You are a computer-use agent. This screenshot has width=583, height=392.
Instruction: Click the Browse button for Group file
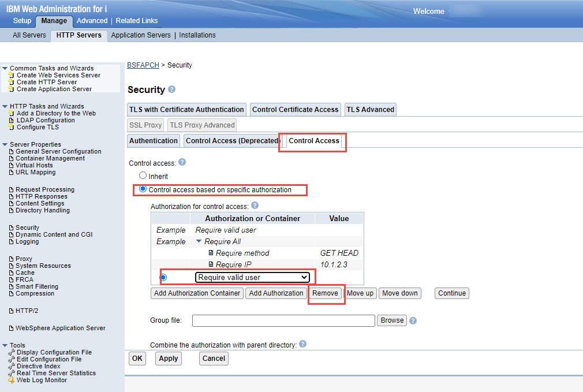tap(392, 320)
